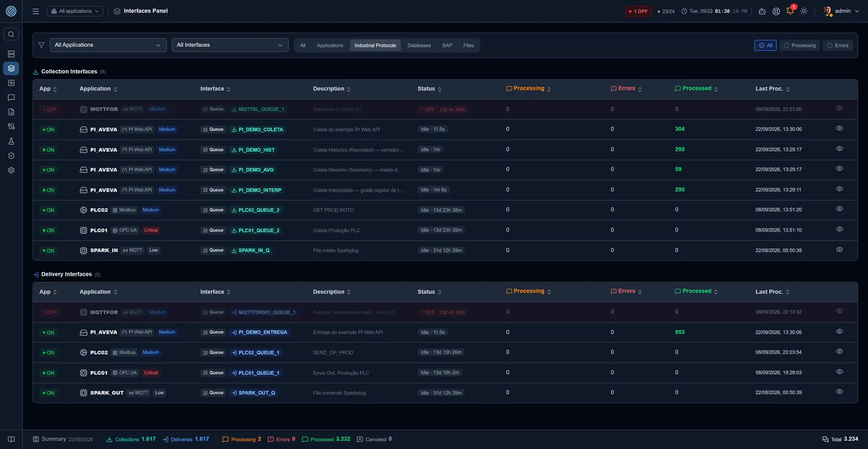Open the book documentation icon at bottom-left
Image resolution: width=868 pixels, height=449 pixels.
(x=11, y=439)
